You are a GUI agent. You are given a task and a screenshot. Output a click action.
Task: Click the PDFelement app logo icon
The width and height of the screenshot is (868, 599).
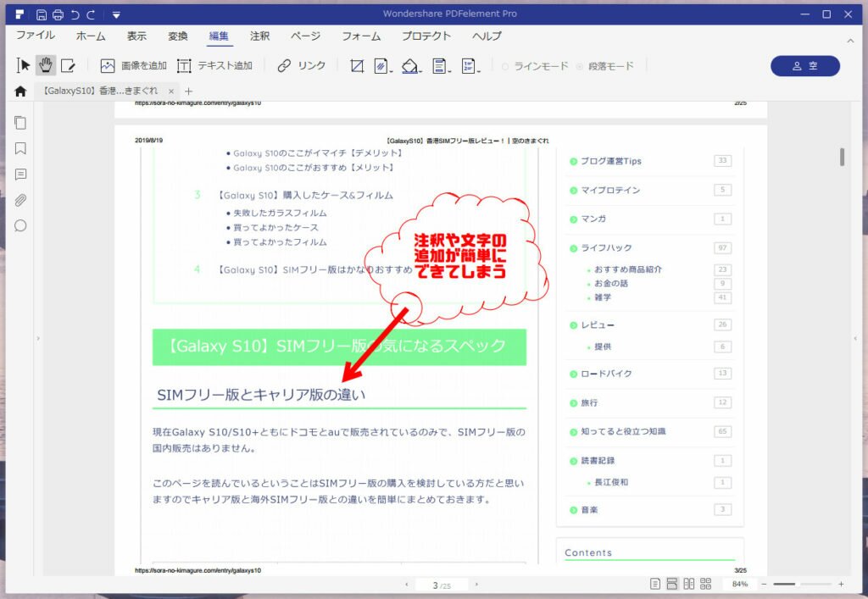tap(19, 14)
